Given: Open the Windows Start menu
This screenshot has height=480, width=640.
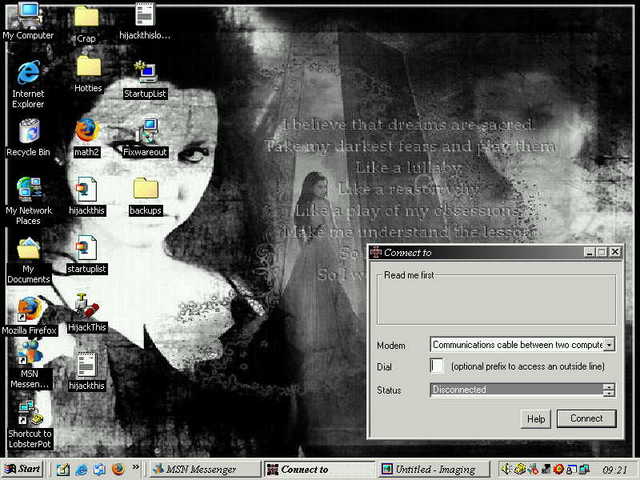Looking at the screenshot, I should [23, 469].
